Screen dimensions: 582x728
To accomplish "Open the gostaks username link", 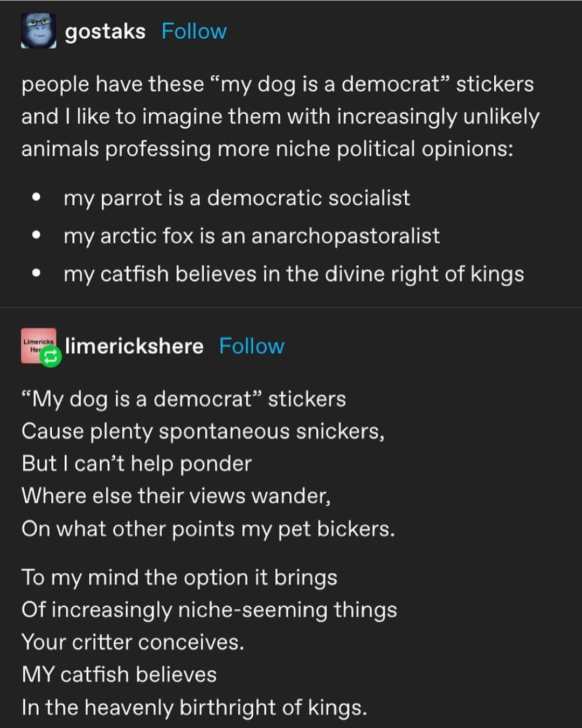I will [x=105, y=31].
